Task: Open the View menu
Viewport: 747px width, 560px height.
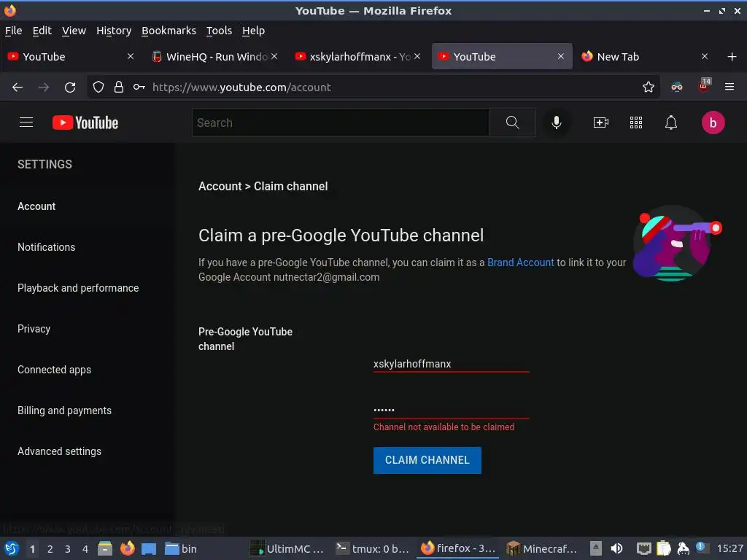Action: point(74,31)
